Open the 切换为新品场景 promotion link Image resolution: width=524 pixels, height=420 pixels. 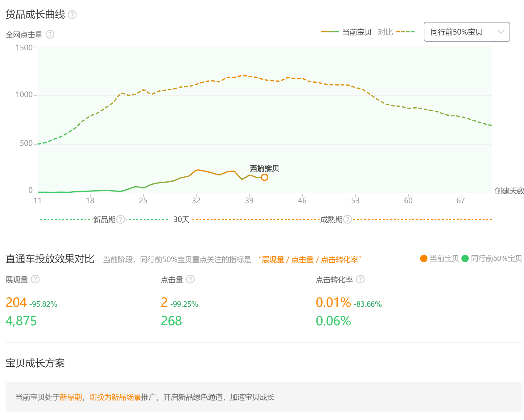(115, 397)
